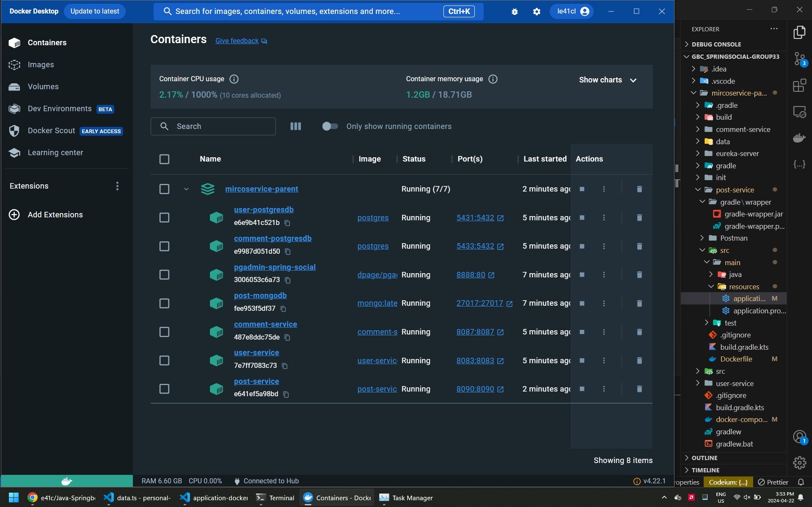Select post-service row checkbox
The image size is (812, 507).
[164, 389]
